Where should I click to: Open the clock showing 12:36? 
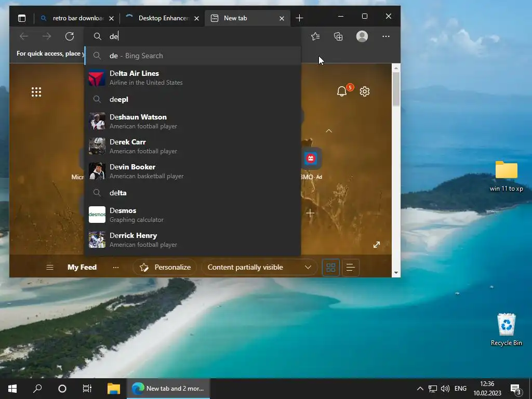pos(487,389)
